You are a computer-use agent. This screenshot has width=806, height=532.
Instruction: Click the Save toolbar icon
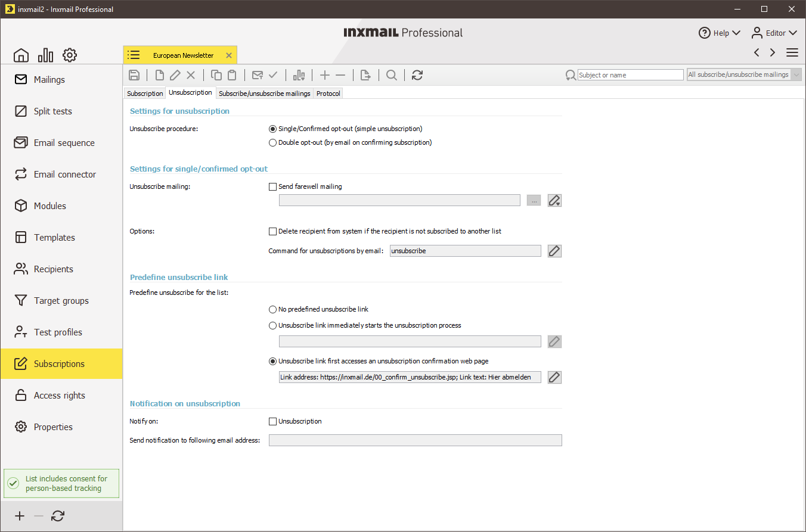tap(135, 75)
